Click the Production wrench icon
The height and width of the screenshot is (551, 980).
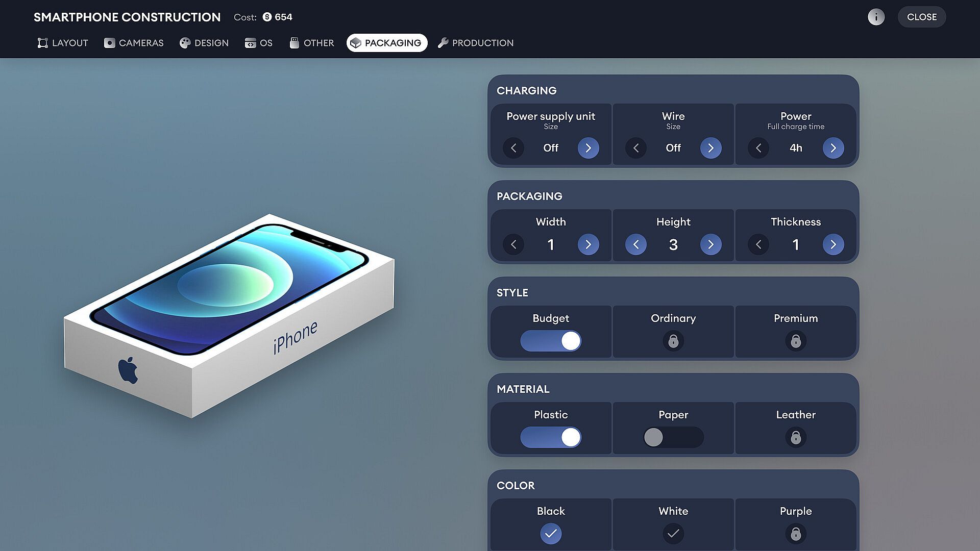click(443, 43)
